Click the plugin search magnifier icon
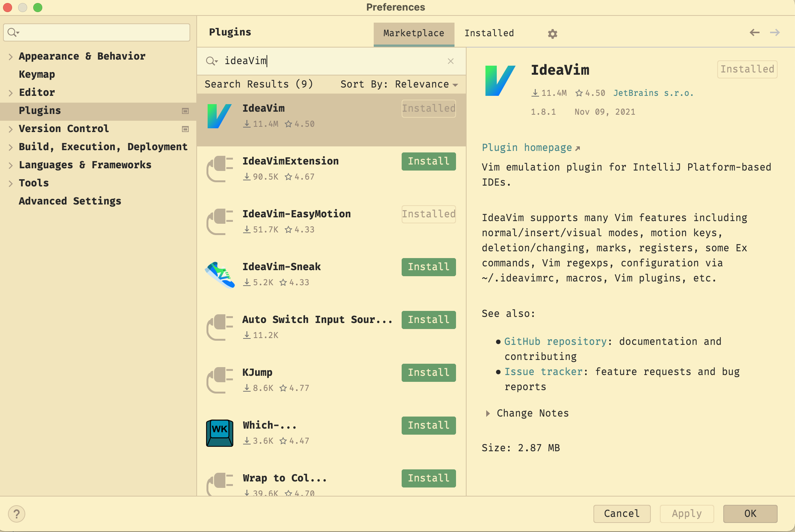 tap(211, 61)
